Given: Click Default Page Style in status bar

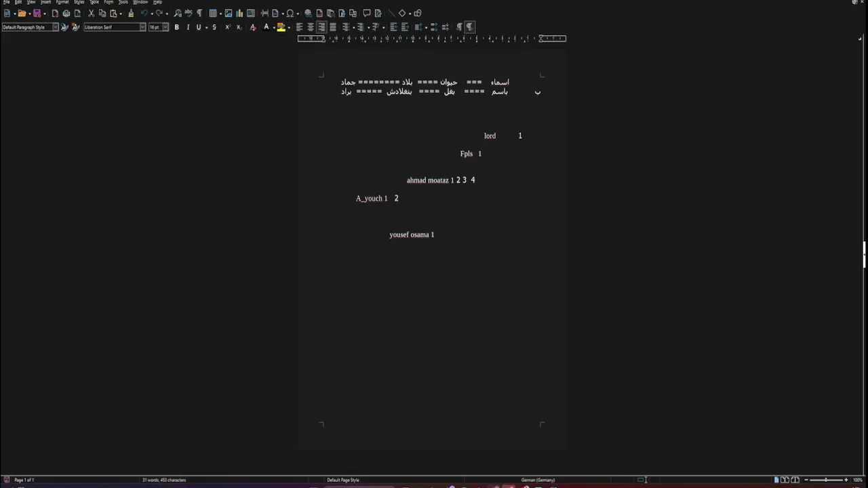Looking at the screenshot, I should 343,480.
